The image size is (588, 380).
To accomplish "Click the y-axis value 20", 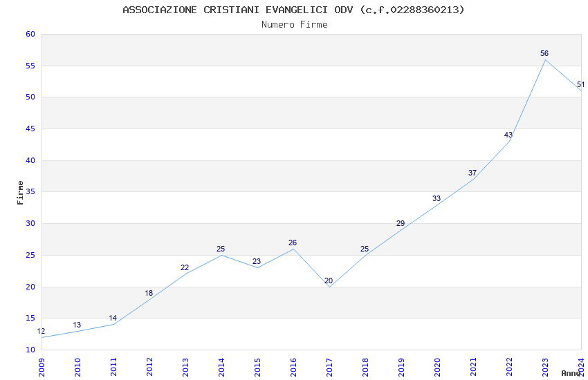I will coord(30,287).
